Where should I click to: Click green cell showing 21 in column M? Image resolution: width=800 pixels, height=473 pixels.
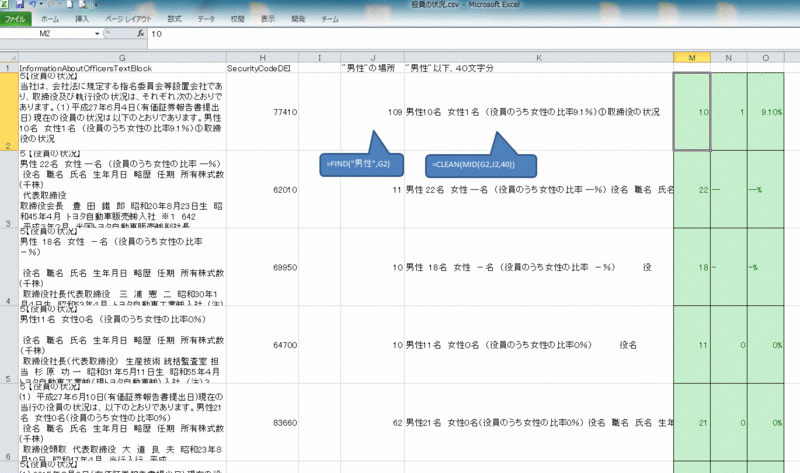[x=692, y=422]
